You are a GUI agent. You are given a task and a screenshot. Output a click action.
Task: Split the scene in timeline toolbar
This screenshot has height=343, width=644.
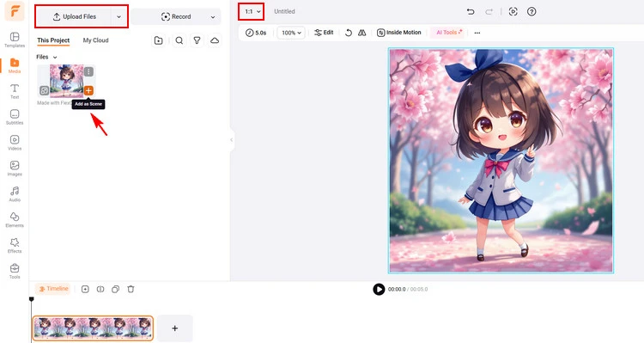[100, 289]
